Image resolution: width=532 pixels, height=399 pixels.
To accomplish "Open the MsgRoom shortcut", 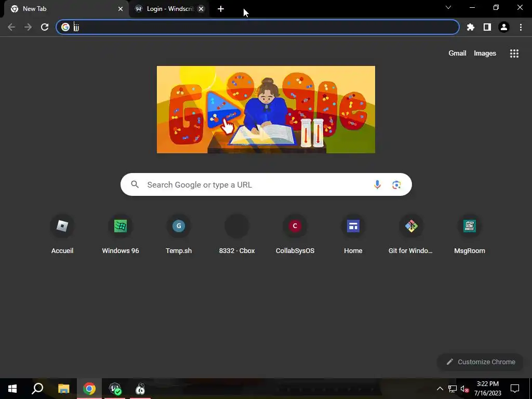I will tap(470, 234).
